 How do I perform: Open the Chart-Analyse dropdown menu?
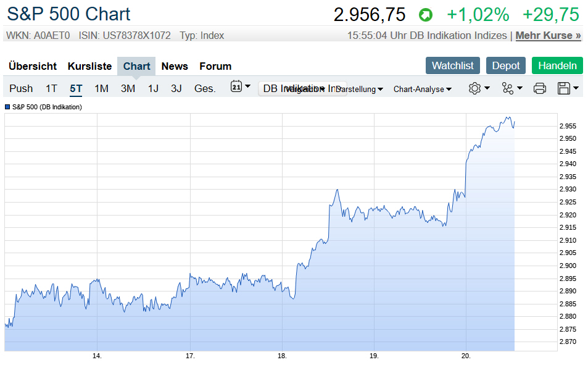point(422,89)
